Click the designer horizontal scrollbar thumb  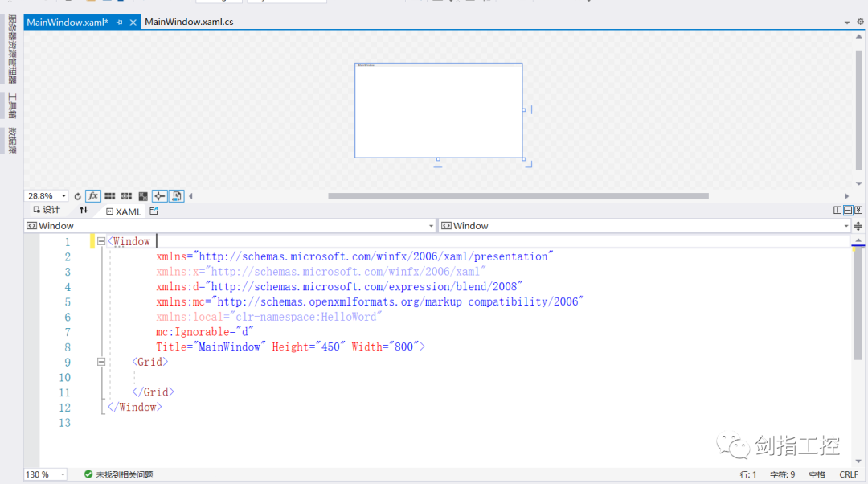click(x=518, y=196)
